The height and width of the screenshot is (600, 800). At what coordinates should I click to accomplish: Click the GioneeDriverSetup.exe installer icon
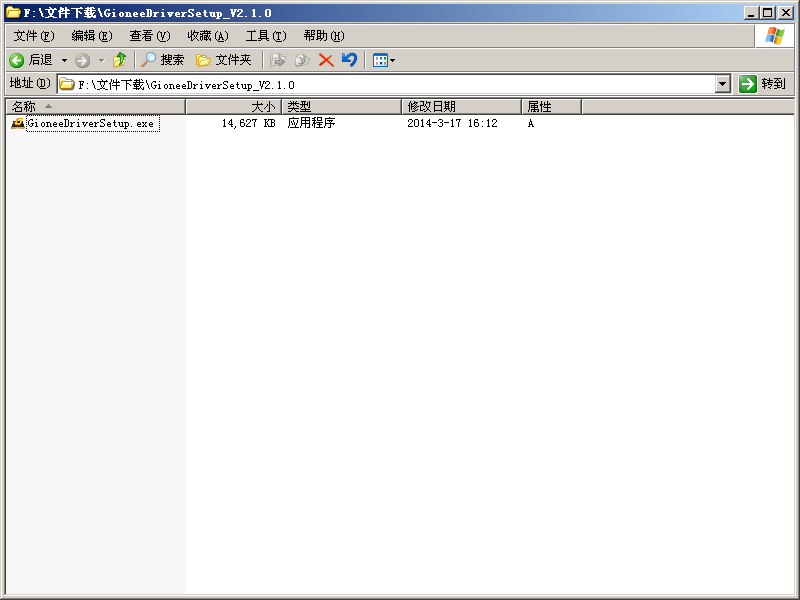[18, 123]
